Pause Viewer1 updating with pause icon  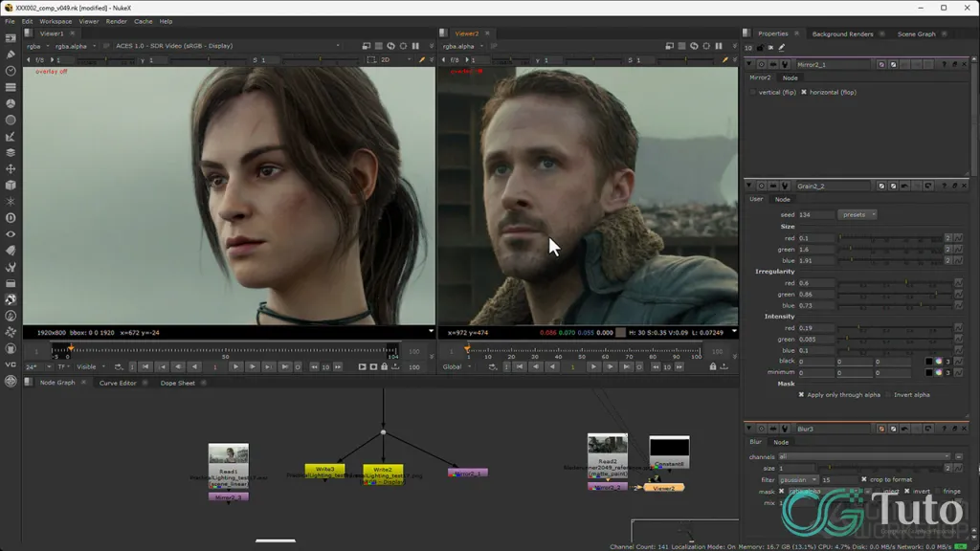[x=415, y=46]
